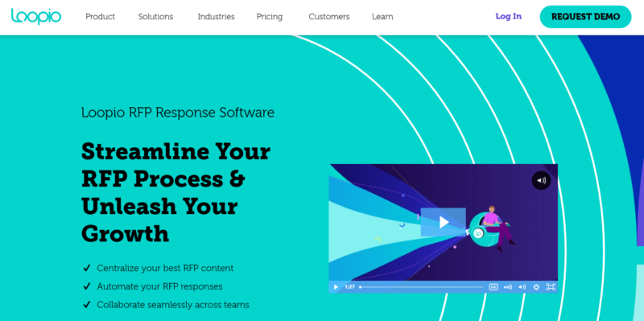Click the small play icon in the video control bar
644x321 pixels.
tap(336, 287)
